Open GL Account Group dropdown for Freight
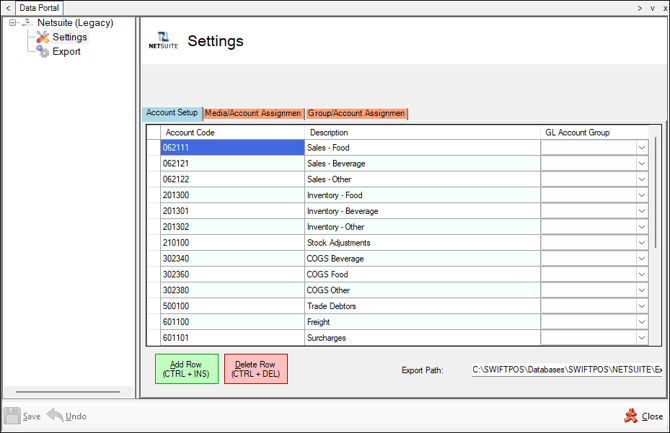This screenshot has width=670, height=433. tap(641, 322)
